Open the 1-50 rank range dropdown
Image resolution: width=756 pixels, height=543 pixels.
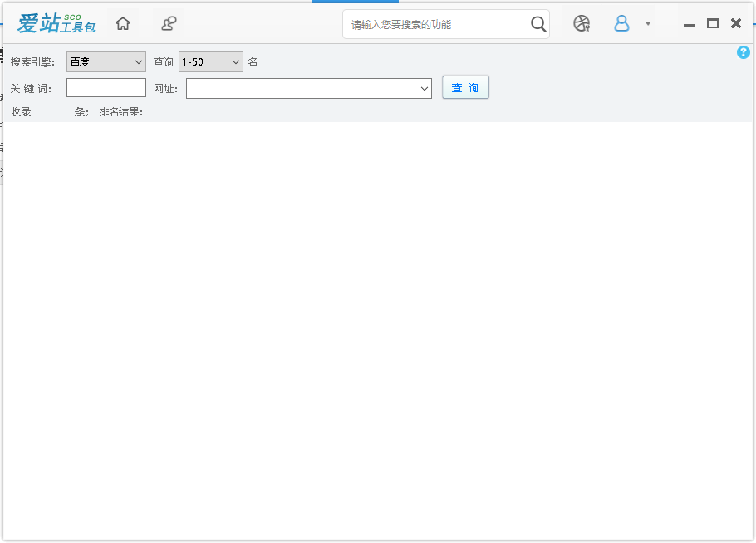pyautogui.click(x=210, y=61)
